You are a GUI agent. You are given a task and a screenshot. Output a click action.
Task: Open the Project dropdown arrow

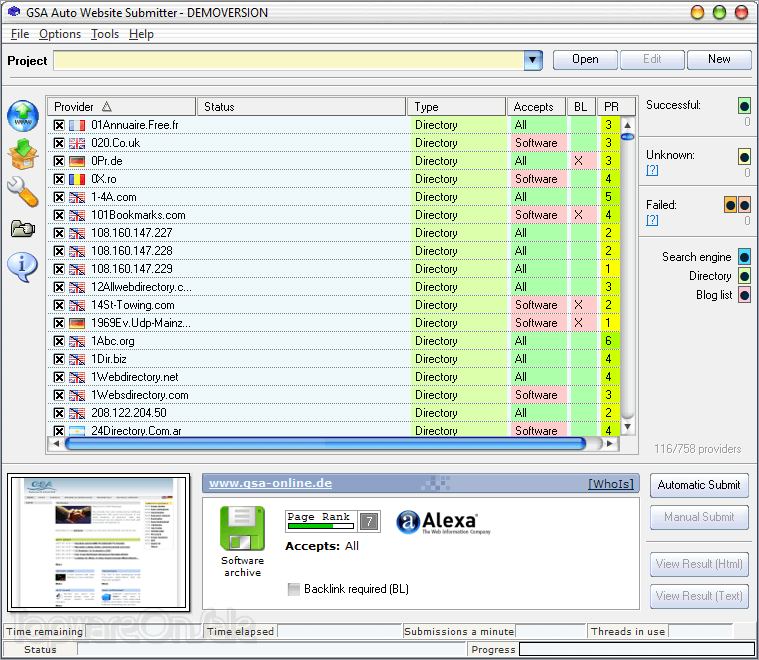click(x=533, y=61)
